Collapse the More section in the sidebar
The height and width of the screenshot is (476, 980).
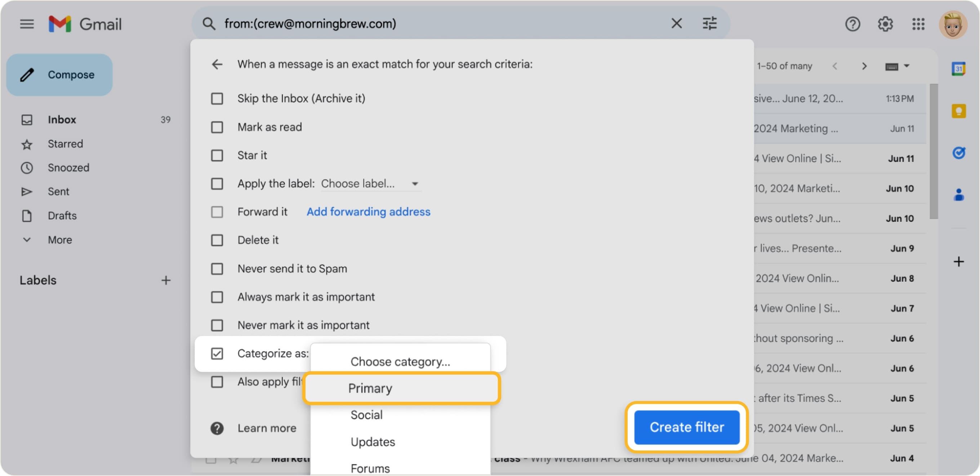point(27,239)
